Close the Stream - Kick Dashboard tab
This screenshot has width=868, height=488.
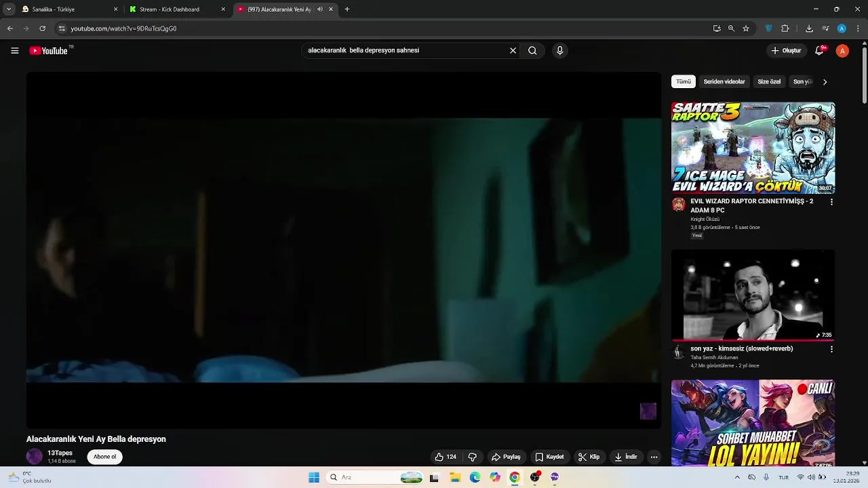click(223, 9)
